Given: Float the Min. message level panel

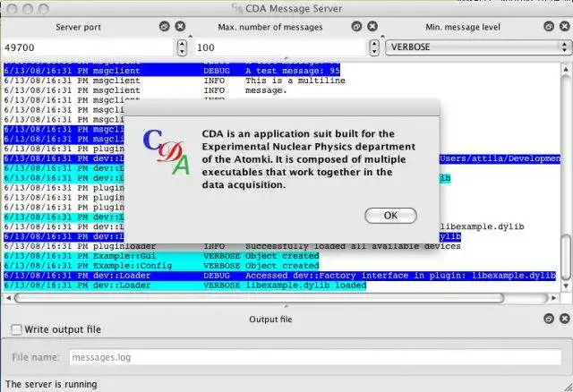Looking at the screenshot, I should pyautogui.click(x=549, y=26).
